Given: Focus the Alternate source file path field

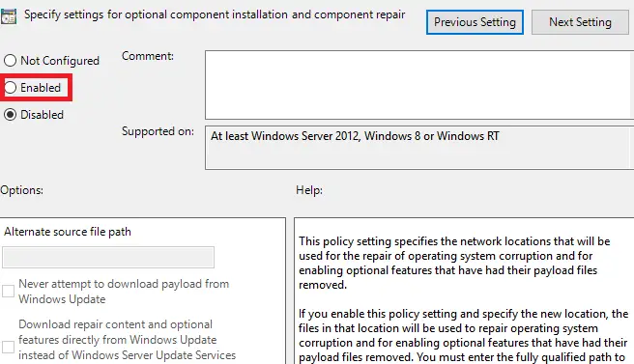Looking at the screenshot, I should (x=108, y=258).
